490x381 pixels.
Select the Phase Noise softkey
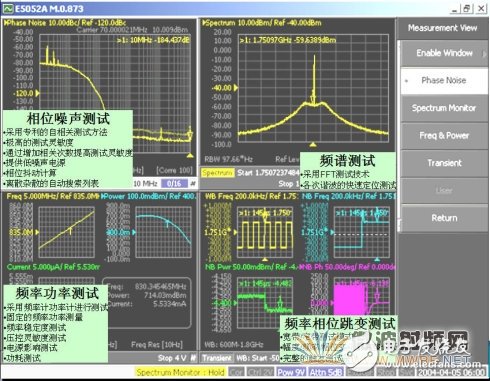(x=444, y=81)
